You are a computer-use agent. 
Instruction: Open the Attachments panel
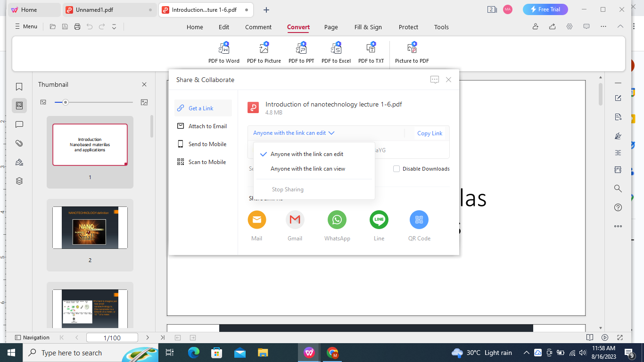point(19,143)
